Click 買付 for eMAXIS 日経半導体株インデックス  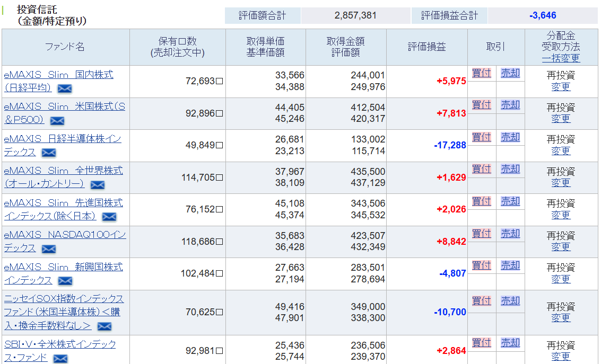click(482, 137)
